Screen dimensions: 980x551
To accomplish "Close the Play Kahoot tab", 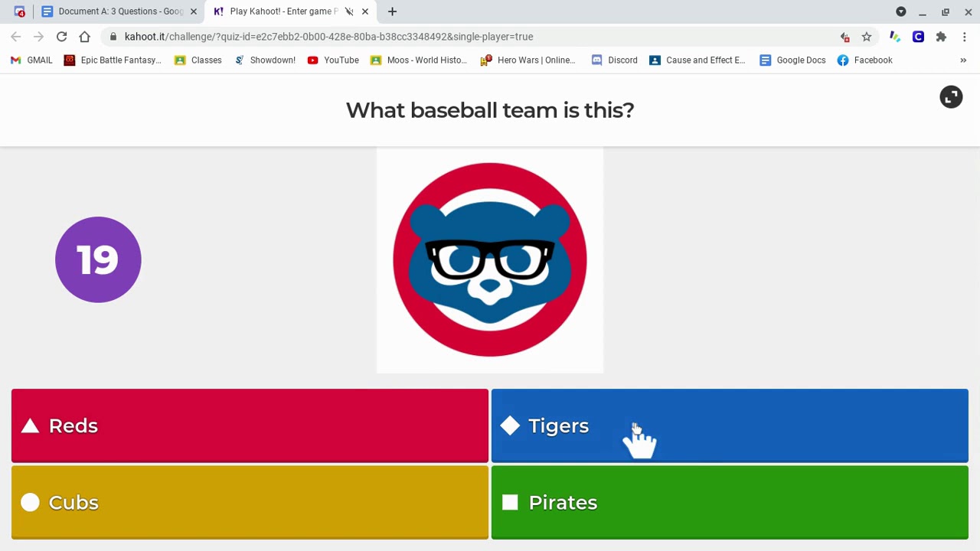I will (365, 11).
